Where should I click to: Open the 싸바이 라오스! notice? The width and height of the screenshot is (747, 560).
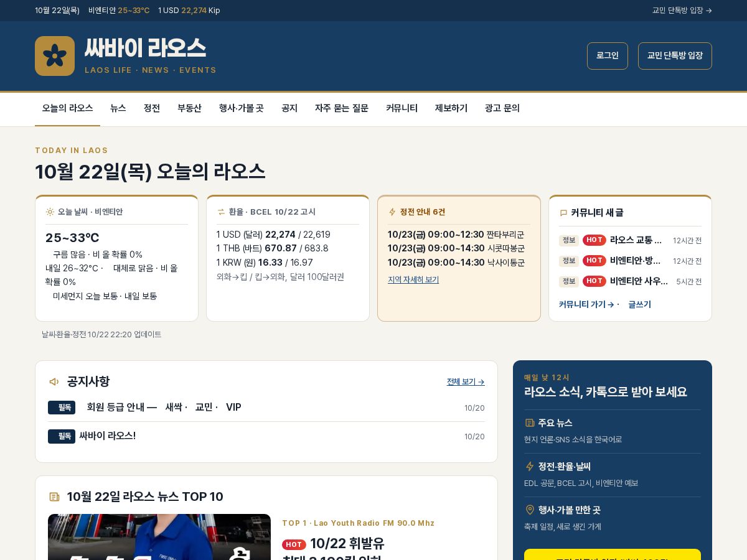tap(107, 436)
